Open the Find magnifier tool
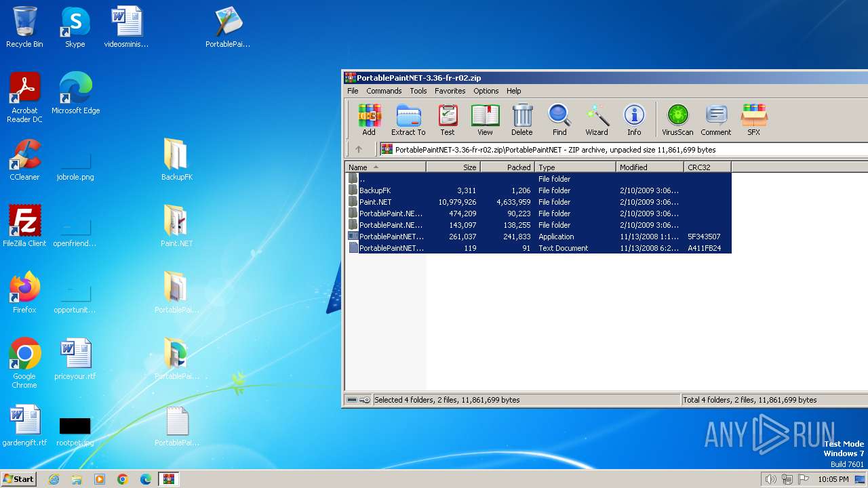Screen dimensions: 868x488 click(x=559, y=120)
